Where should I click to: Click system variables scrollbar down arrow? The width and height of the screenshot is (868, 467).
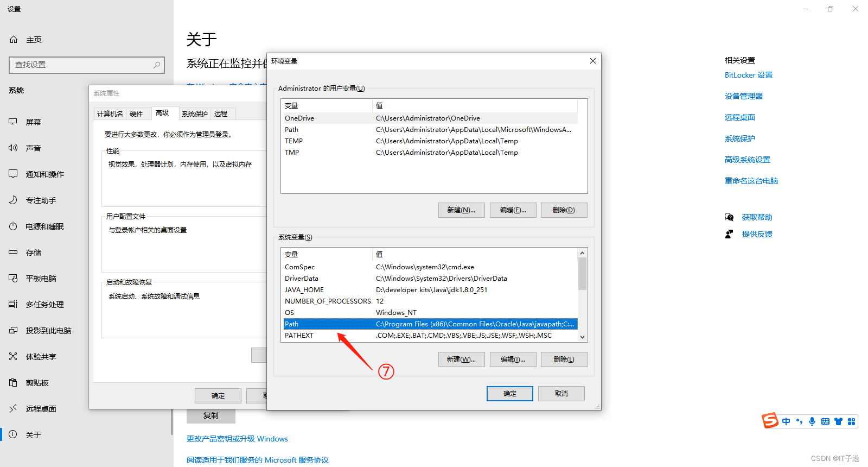(x=582, y=337)
